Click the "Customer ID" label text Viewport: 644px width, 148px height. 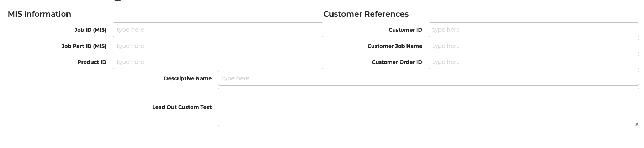pyautogui.click(x=405, y=30)
